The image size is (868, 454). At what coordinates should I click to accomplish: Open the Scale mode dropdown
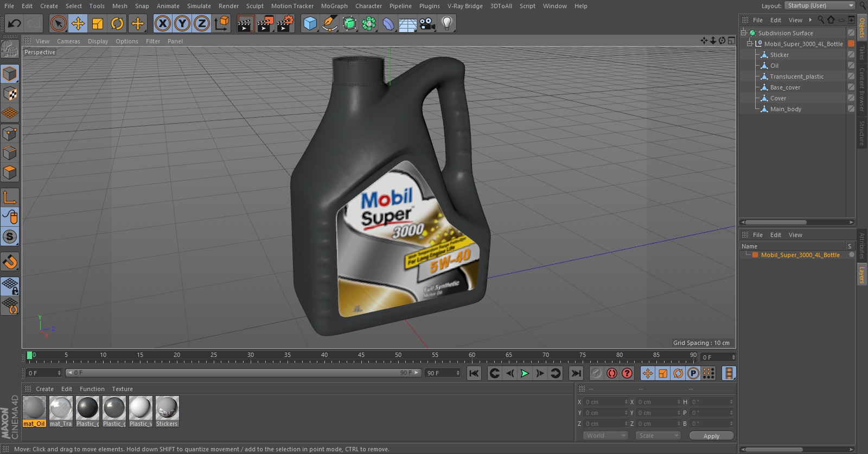pos(658,436)
